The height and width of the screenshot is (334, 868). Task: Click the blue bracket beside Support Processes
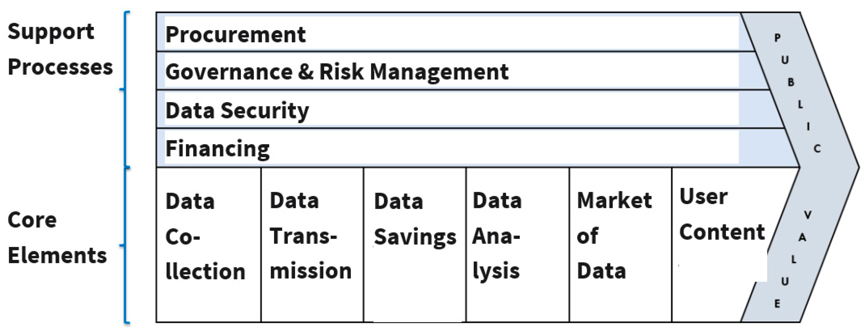126,89
